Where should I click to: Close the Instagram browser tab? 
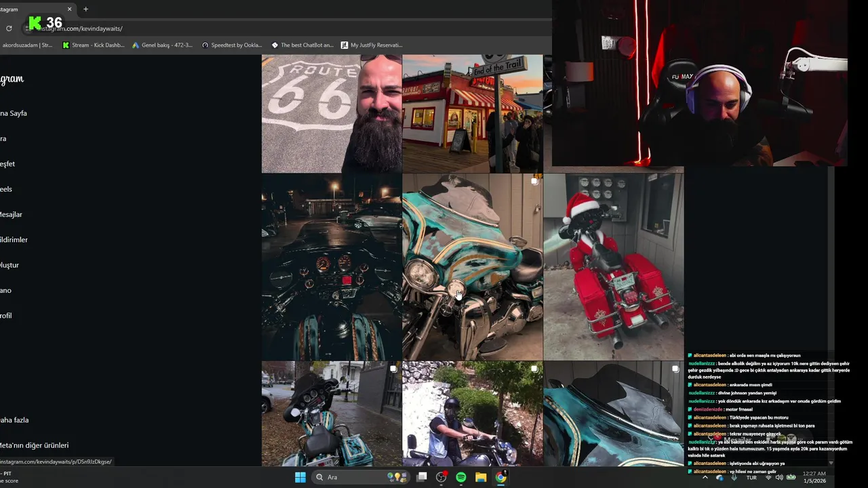(69, 9)
